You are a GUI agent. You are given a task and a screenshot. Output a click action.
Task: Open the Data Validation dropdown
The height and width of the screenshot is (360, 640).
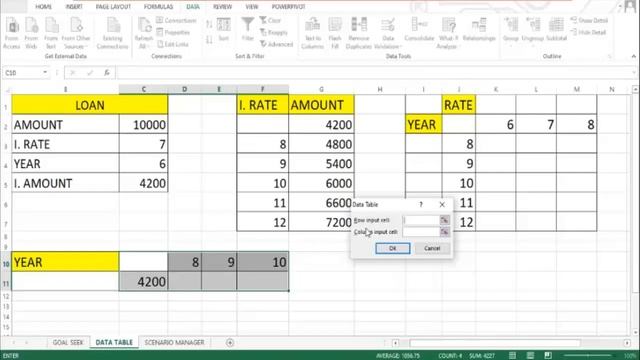coord(387,33)
